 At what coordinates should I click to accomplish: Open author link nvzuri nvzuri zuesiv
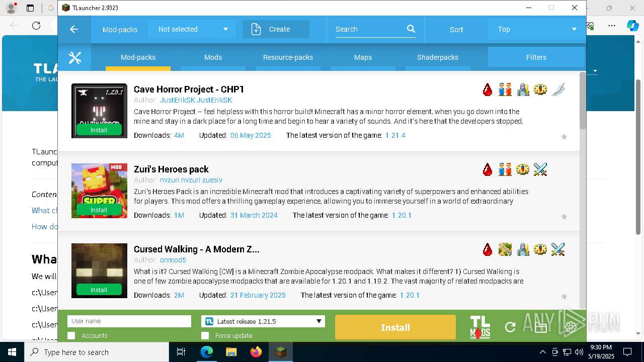pyautogui.click(x=191, y=180)
